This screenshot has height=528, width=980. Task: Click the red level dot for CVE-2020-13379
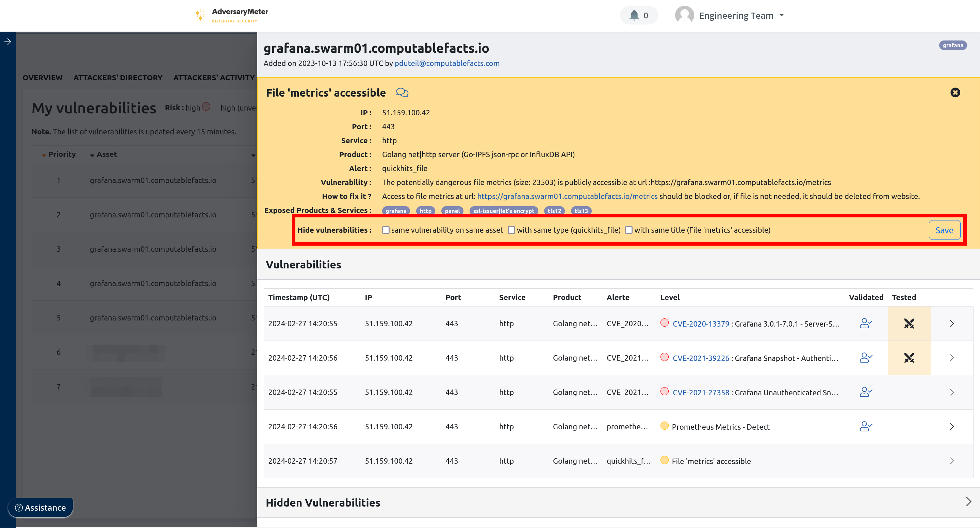[664, 323]
